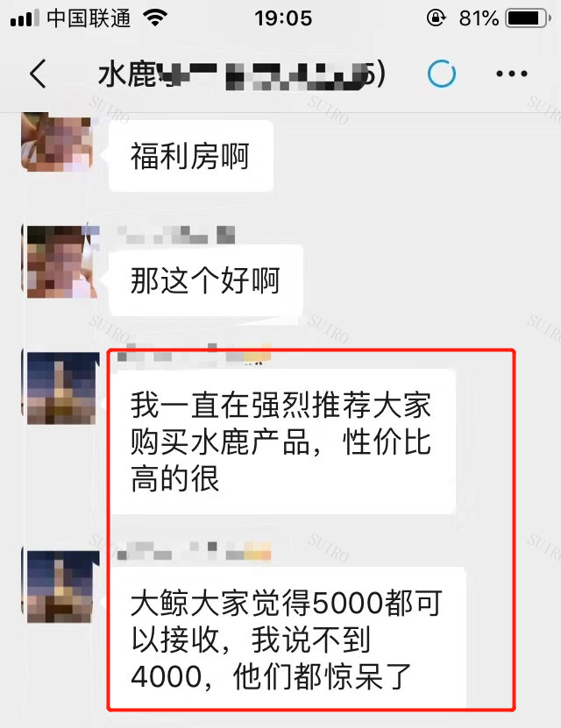Tap the 那这个好啊 message bubble
Image resolution: width=561 pixels, height=728 pixels.
coord(206,280)
